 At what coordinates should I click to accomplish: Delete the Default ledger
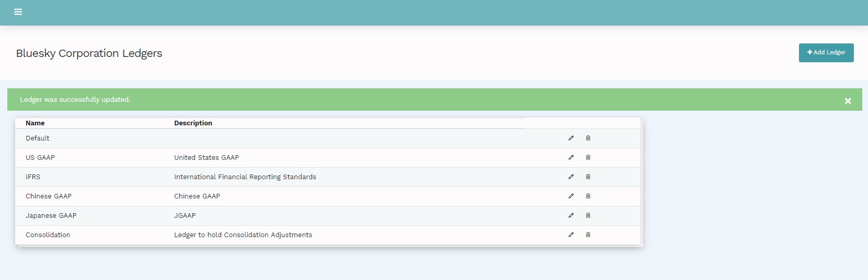point(588,138)
